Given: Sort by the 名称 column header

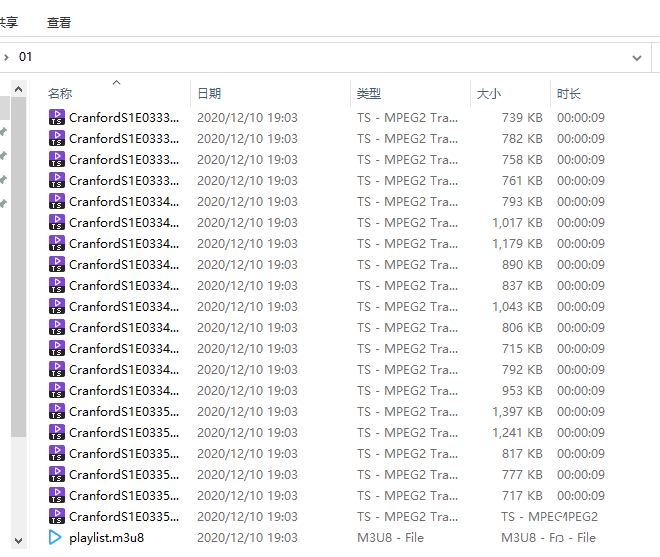Looking at the screenshot, I should [60, 93].
